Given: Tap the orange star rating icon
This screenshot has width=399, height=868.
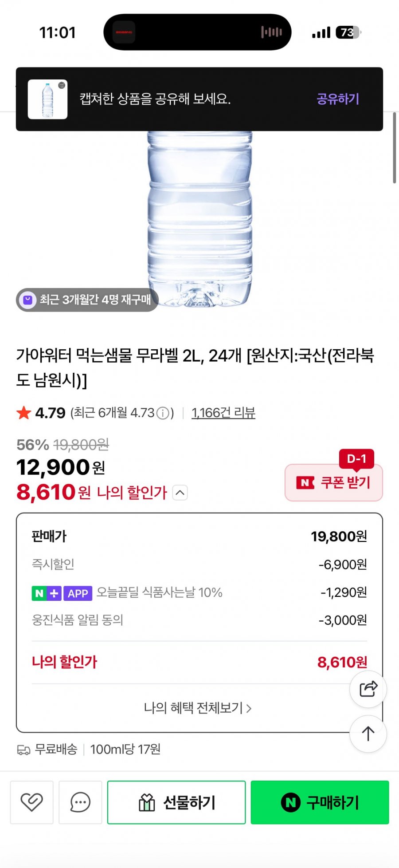Looking at the screenshot, I should click(x=23, y=413).
